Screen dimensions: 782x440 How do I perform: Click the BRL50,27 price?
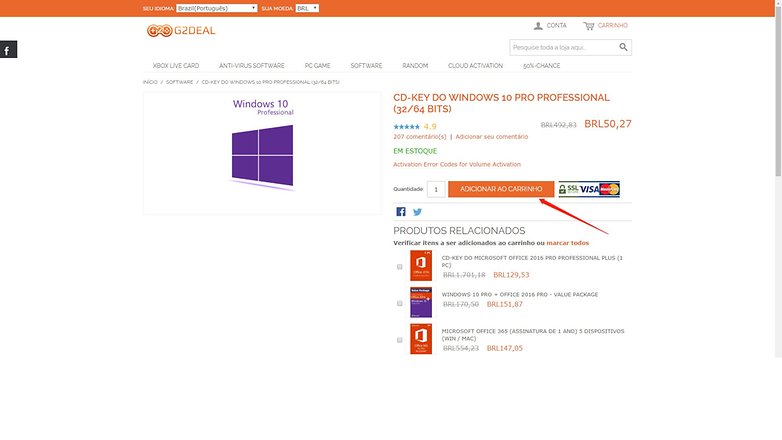[607, 124]
